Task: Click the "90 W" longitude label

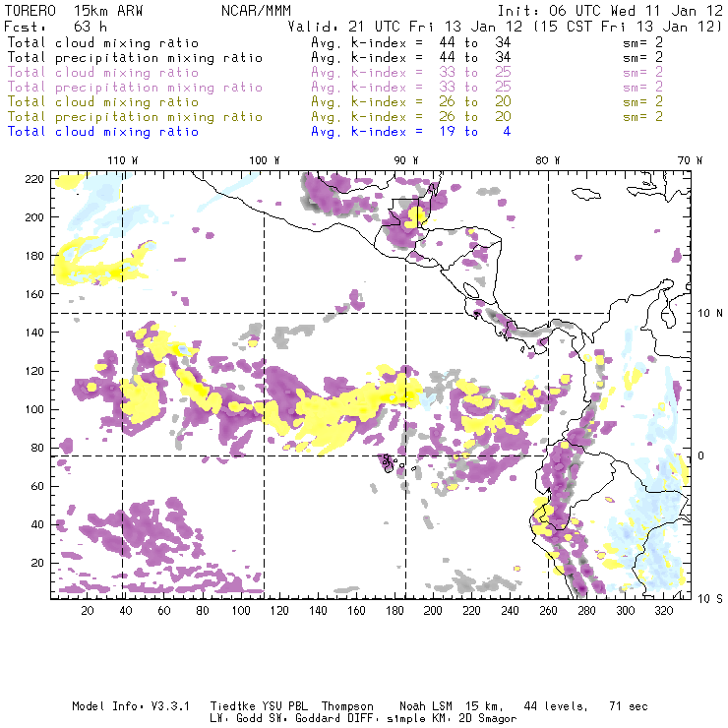Action: 406,160
